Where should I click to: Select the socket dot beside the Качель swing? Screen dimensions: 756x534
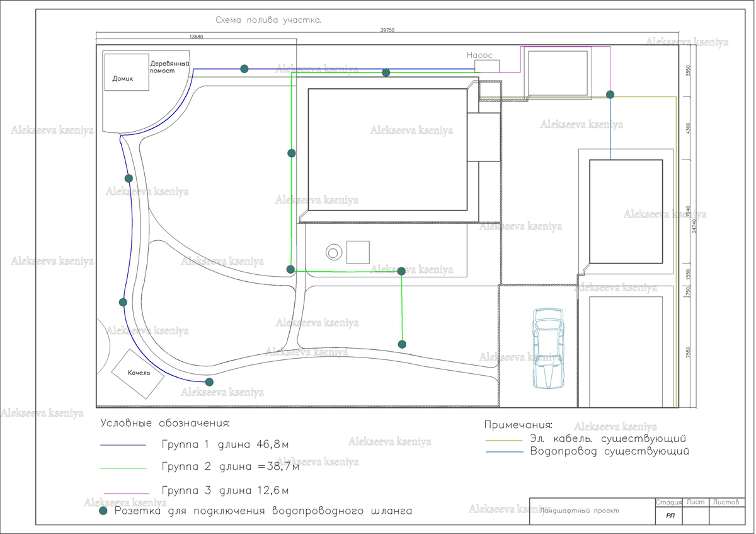pyautogui.click(x=209, y=382)
